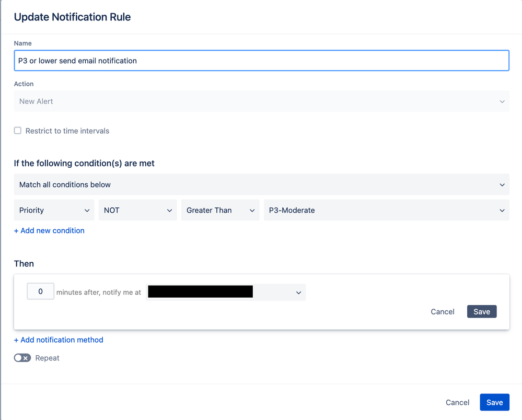Click the Then section heading
The width and height of the screenshot is (522, 420).
click(24, 264)
